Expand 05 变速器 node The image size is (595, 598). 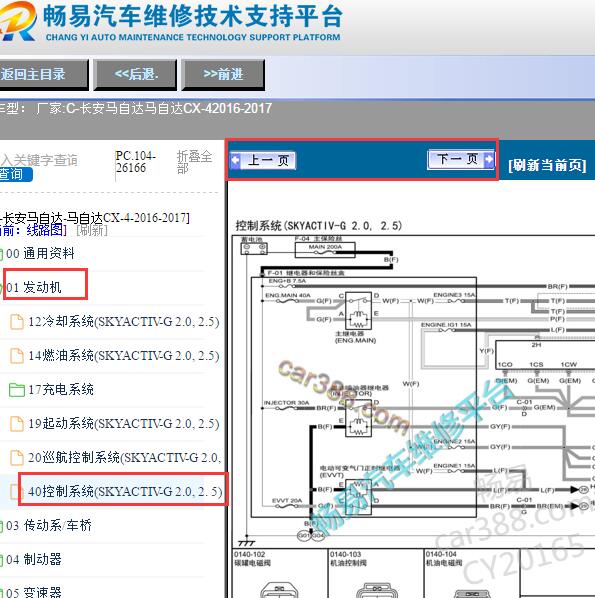(33, 592)
